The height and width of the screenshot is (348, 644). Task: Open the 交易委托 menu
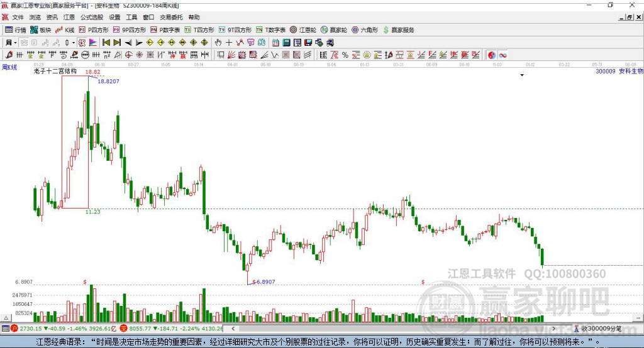(171, 17)
